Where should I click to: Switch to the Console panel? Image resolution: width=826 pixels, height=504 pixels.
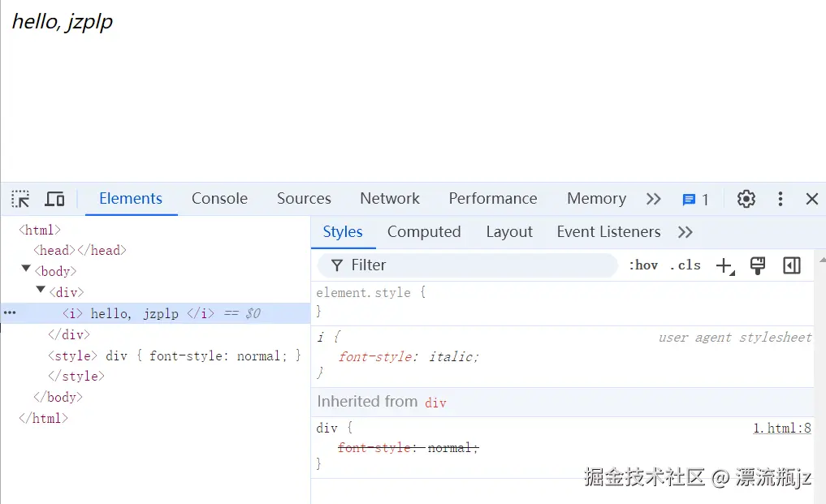point(219,198)
